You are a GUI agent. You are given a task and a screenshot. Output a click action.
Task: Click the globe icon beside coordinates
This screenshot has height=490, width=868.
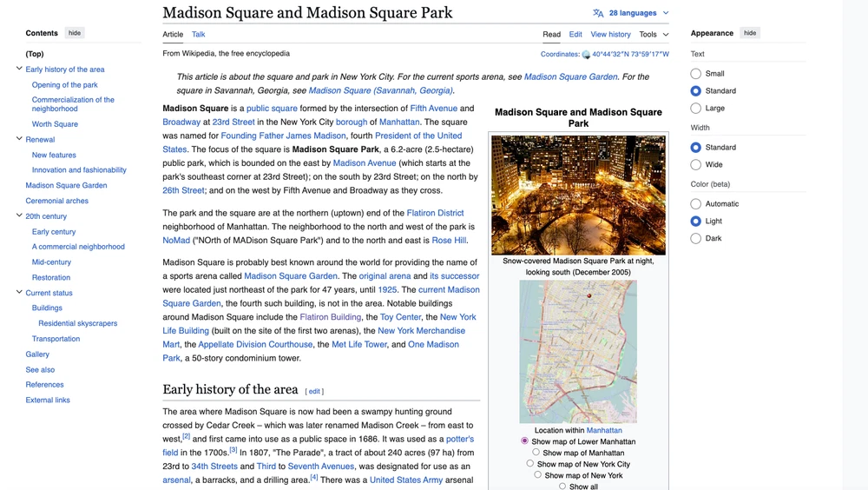(586, 55)
